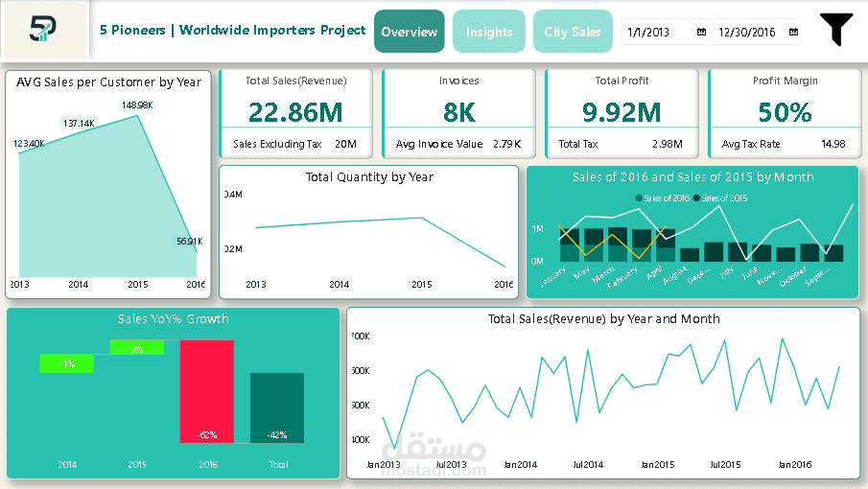Select the Sales of 2015 legend marker
This screenshot has width=868, height=489.
[696, 198]
